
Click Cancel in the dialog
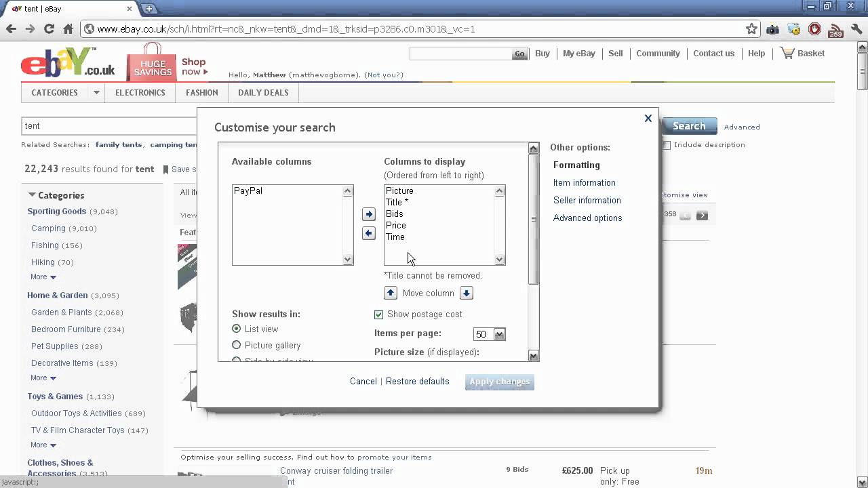(363, 381)
